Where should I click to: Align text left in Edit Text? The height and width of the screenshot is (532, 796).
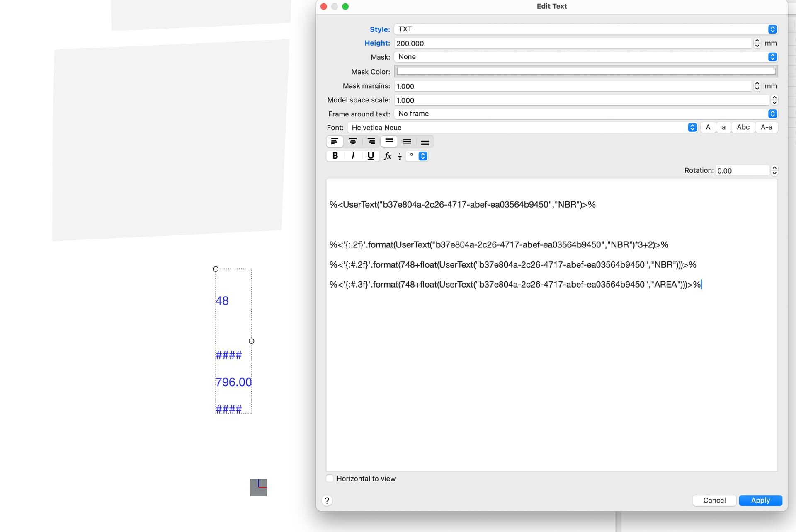[335, 141]
